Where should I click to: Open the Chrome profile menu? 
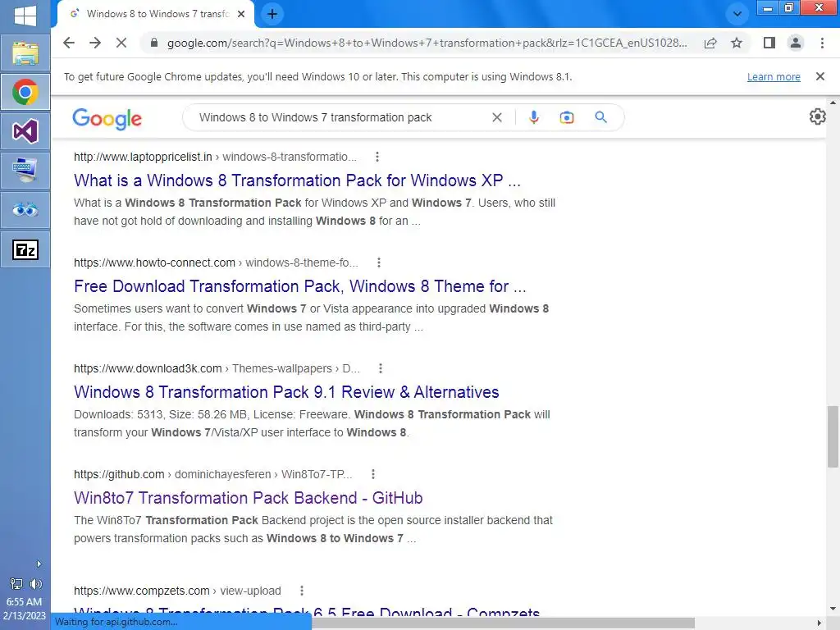tap(796, 43)
